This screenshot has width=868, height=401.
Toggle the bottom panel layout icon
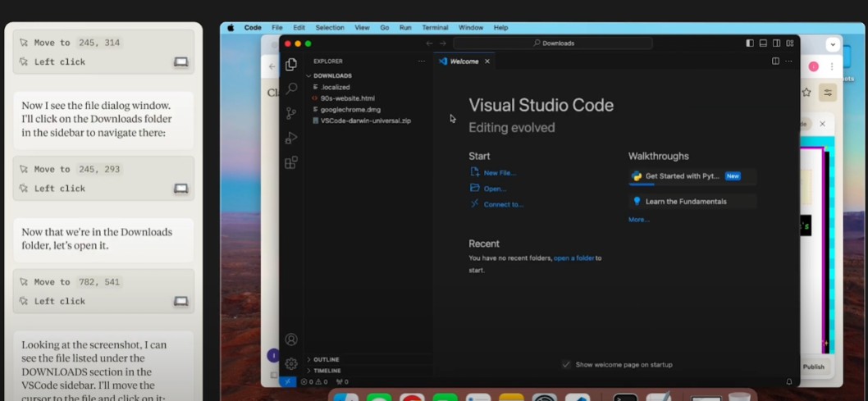tap(763, 43)
